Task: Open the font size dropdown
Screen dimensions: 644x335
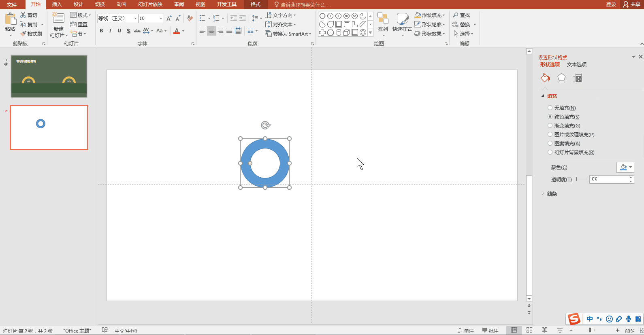Action: [x=161, y=18]
